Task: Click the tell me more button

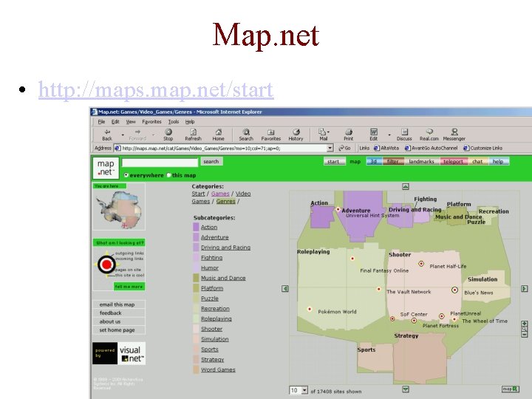Action: tap(129, 287)
